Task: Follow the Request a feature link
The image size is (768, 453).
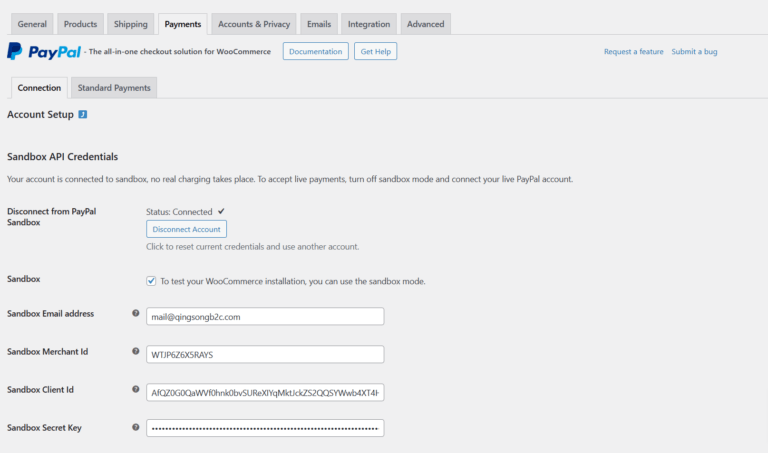Action: pyautogui.click(x=633, y=52)
